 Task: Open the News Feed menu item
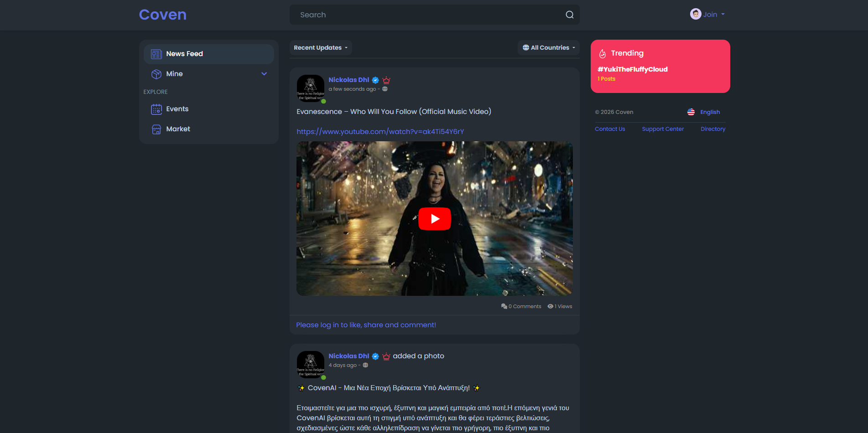[209, 54]
